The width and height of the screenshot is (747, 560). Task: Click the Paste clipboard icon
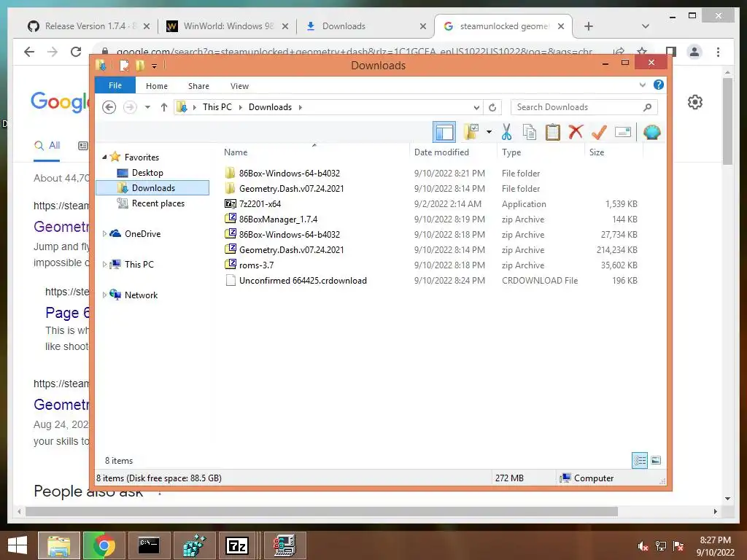point(553,132)
